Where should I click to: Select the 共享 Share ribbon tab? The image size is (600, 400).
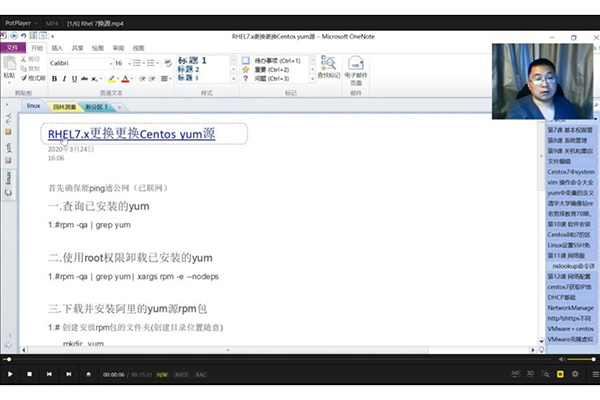(77, 48)
